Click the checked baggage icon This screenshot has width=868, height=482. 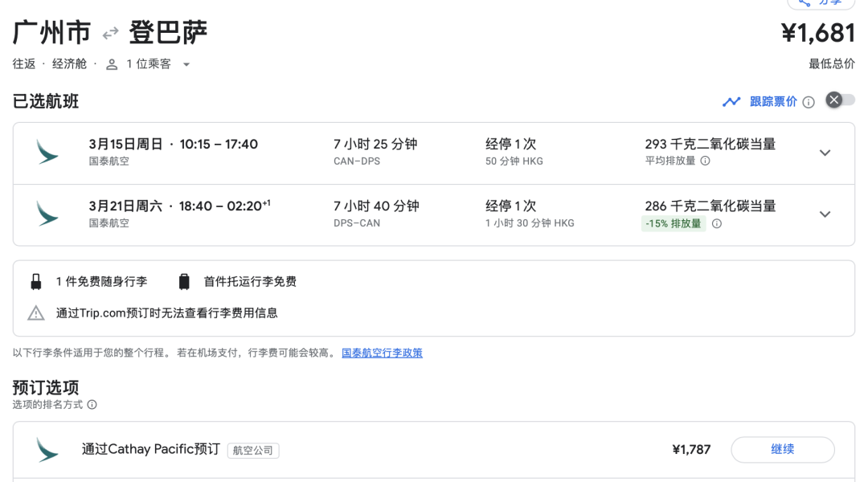pos(183,282)
